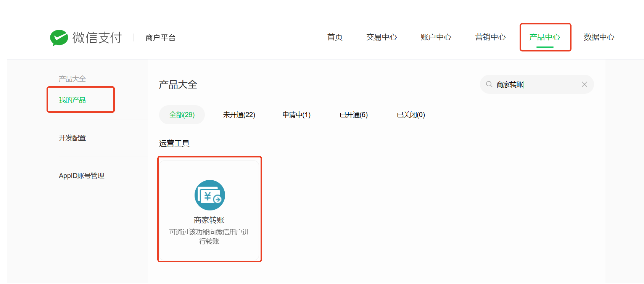Open 开发配置 in the sidebar
The image size is (644, 284).
(x=72, y=138)
